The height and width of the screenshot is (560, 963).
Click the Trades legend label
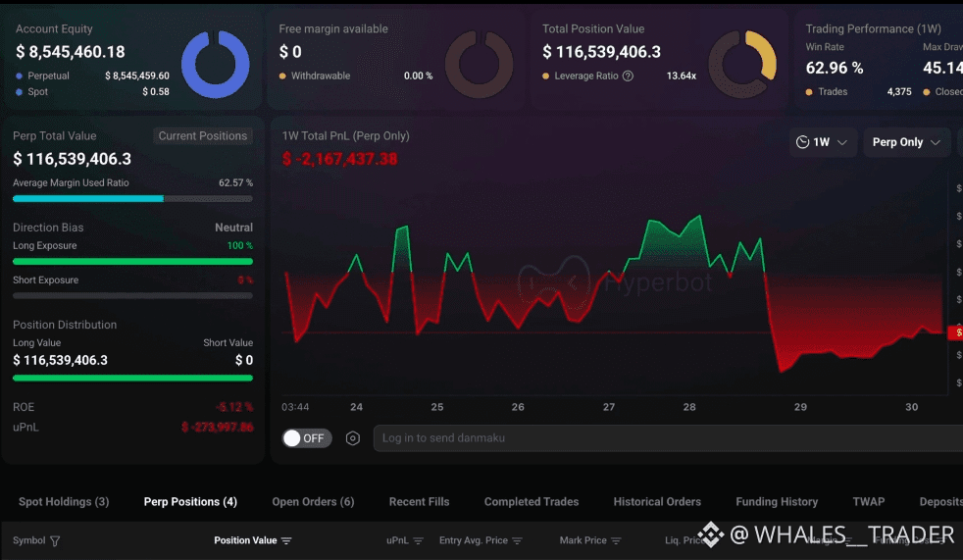(833, 91)
